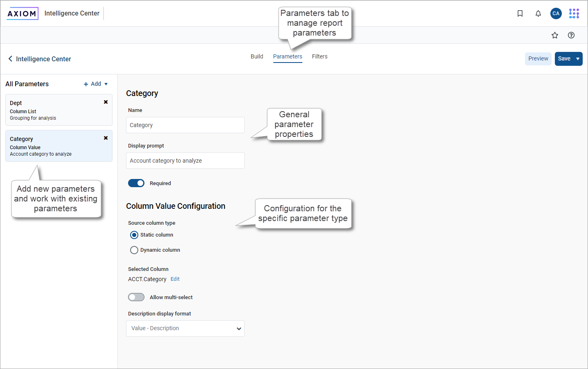Enable the Allow multi-select toggle
Image resolution: width=588 pixels, height=369 pixels.
[136, 297]
